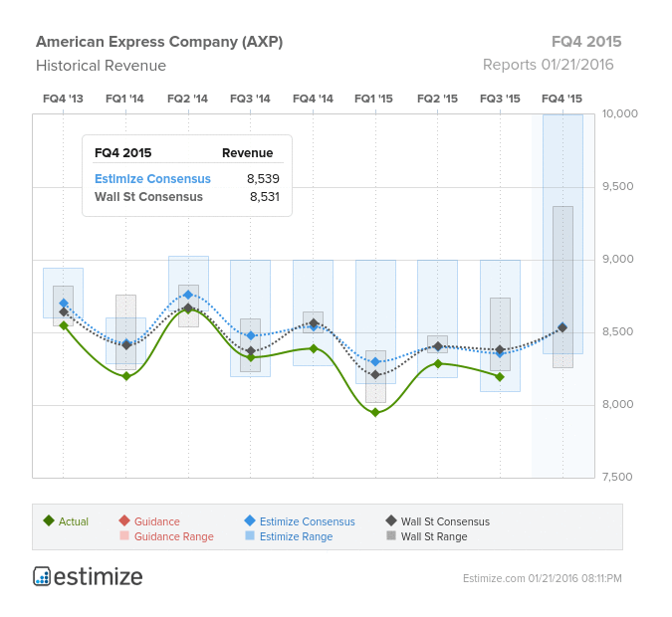Click the blue Estimize Range legend square
Viewport: 672px width, 617px height.
[x=250, y=535]
